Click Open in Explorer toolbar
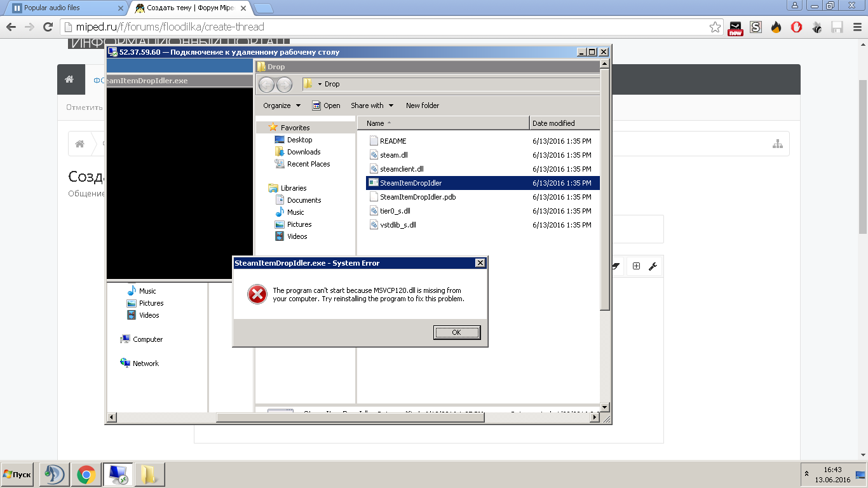The image size is (868, 488). pyautogui.click(x=326, y=105)
